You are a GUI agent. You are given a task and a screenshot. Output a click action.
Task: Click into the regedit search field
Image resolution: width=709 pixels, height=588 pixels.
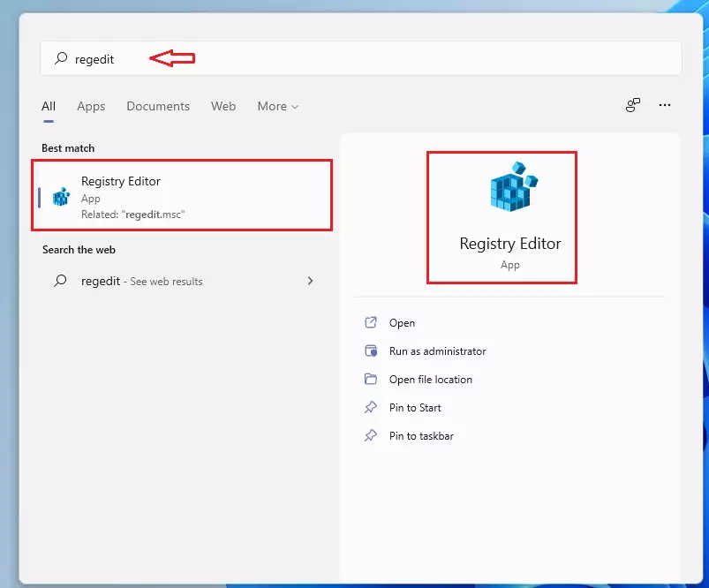(361, 58)
